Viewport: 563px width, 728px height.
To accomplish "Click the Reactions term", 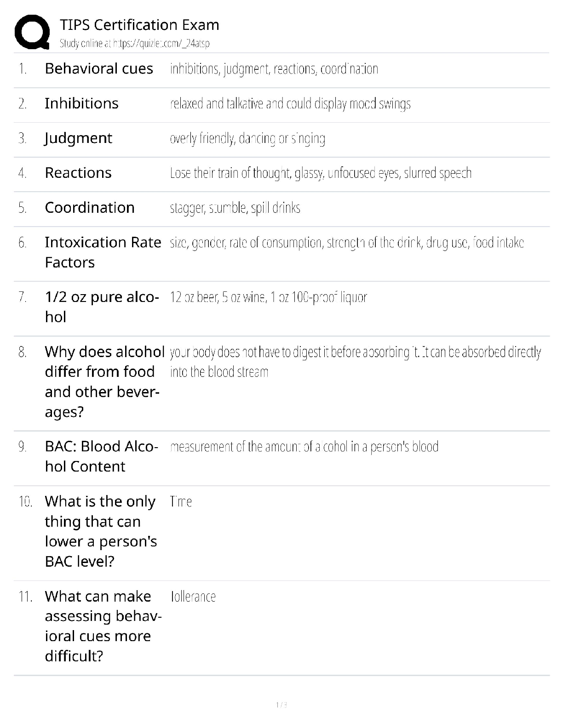I will 78,173.
